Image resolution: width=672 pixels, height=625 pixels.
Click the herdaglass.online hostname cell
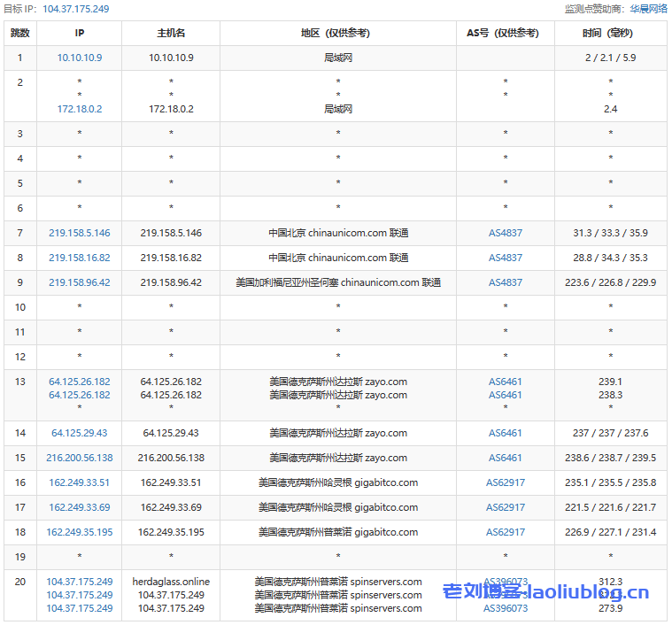point(171,582)
